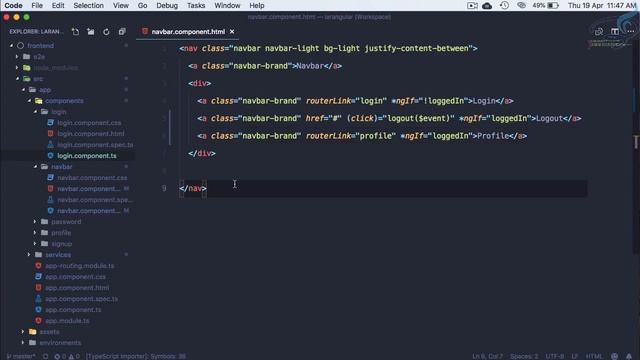The image size is (640, 360).
Task: Open navbar.component.css file
Action: tap(92, 178)
